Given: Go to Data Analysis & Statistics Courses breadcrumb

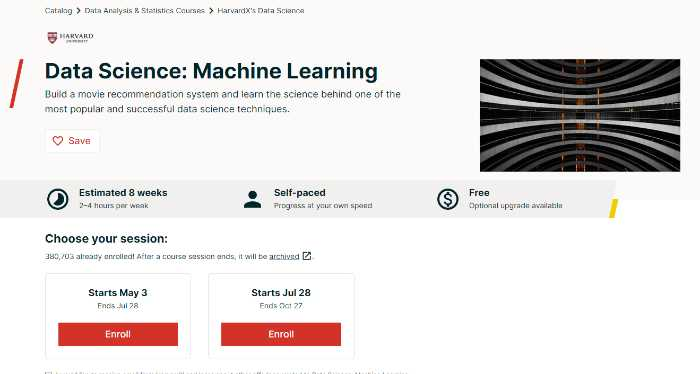Looking at the screenshot, I should point(145,10).
